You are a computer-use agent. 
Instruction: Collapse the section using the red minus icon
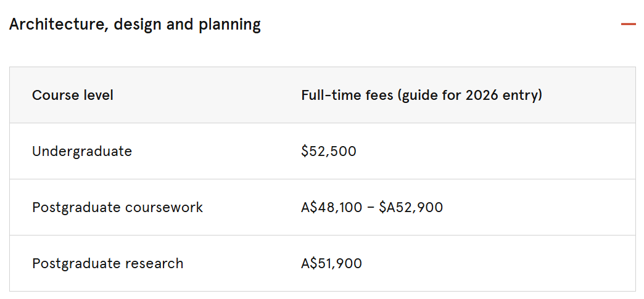coord(628,25)
